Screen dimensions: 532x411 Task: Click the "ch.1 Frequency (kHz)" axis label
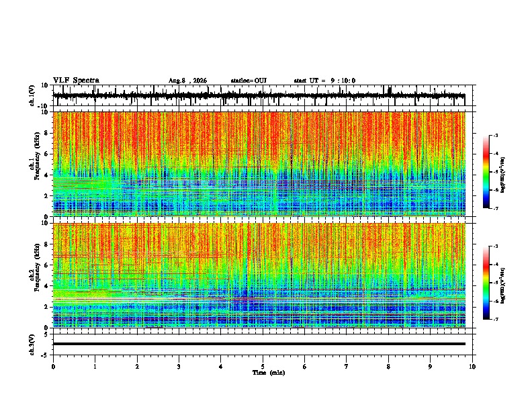click(x=35, y=156)
